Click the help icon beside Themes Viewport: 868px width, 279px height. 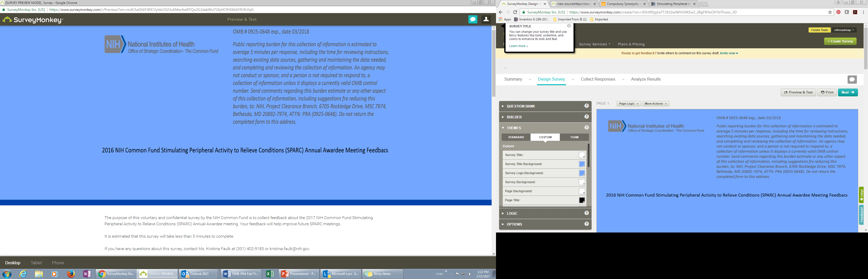[x=586, y=128]
